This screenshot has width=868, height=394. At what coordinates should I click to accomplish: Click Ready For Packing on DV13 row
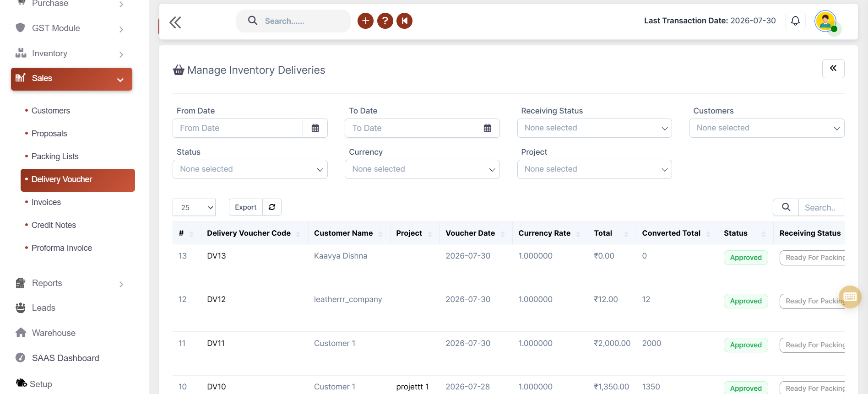[813, 258]
